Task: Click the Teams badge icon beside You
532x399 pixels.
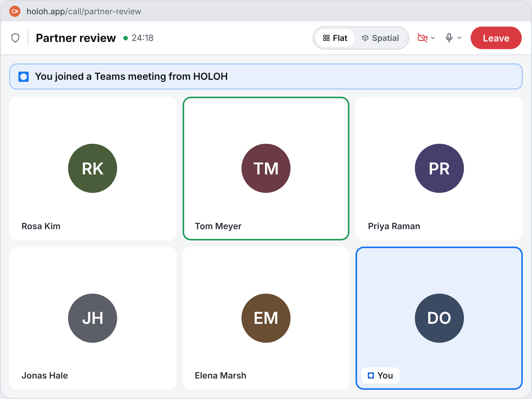Action: 371,375
